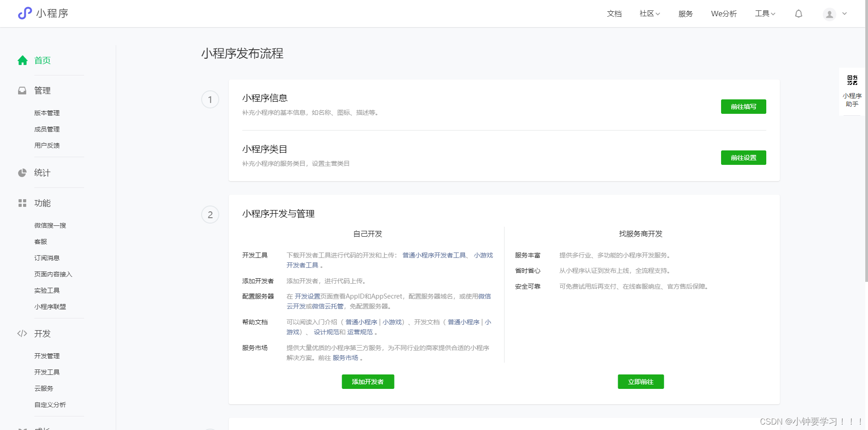
Task: Click the home icon beside 首页
Action: tap(23, 60)
